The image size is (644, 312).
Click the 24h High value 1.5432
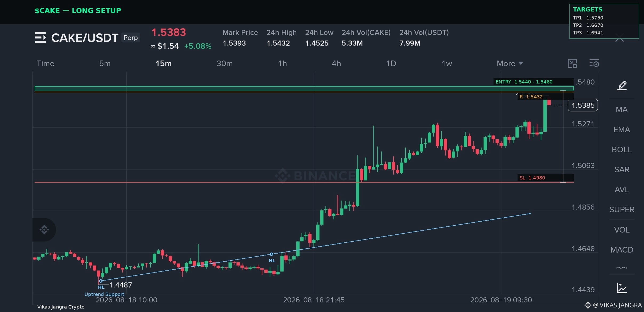click(278, 43)
